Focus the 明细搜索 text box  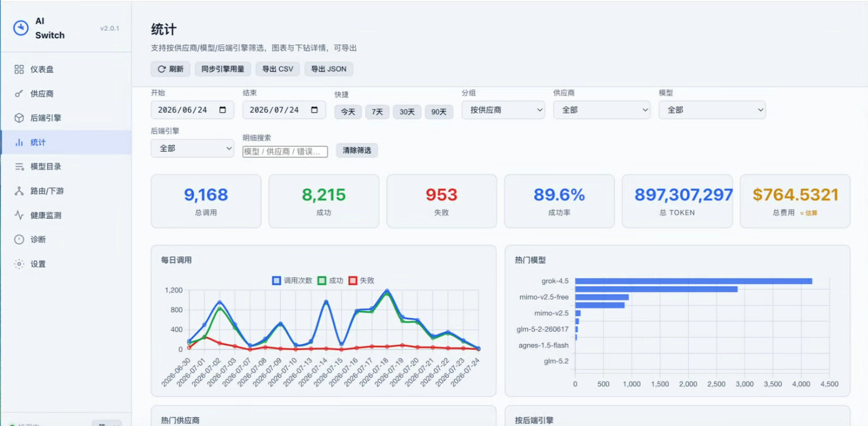click(x=285, y=151)
